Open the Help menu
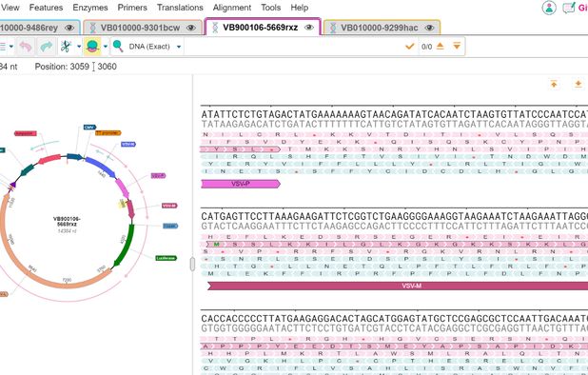This screenshot has height=375, width=588. 300,8
